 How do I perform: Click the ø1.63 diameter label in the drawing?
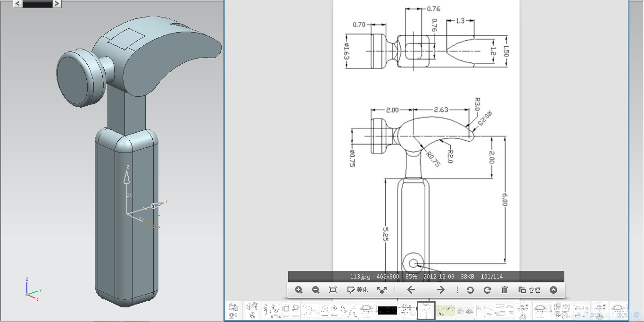(347, 52)
